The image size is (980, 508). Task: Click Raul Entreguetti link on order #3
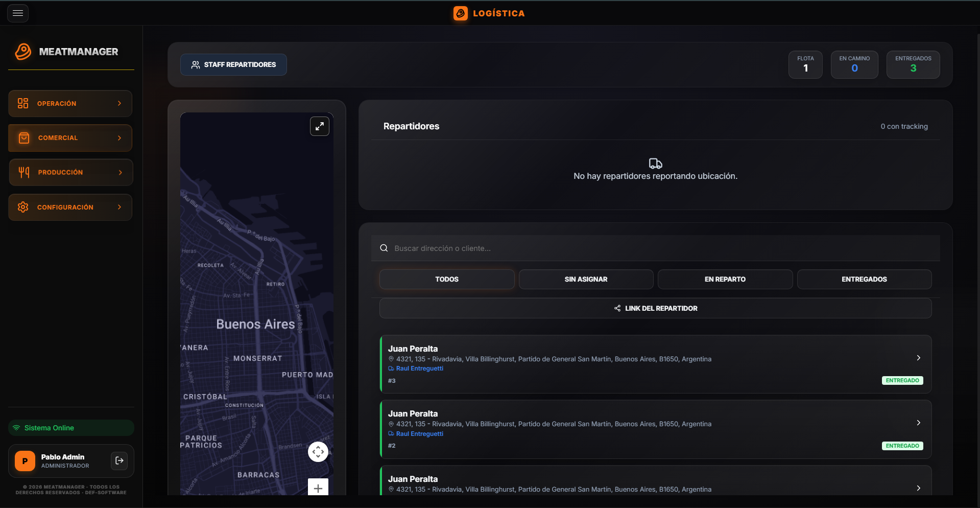[419, 368]
